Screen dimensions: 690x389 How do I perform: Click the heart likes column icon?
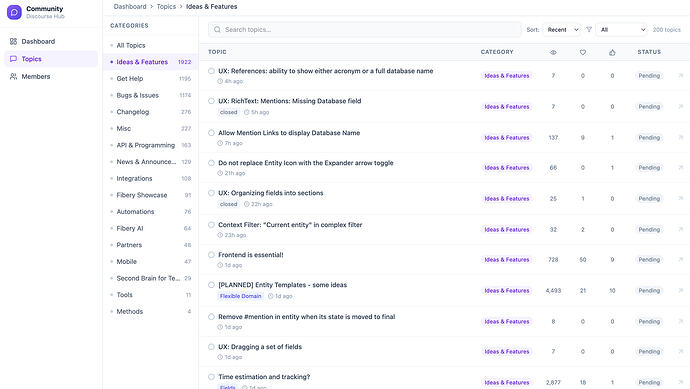tap(583, 52)
